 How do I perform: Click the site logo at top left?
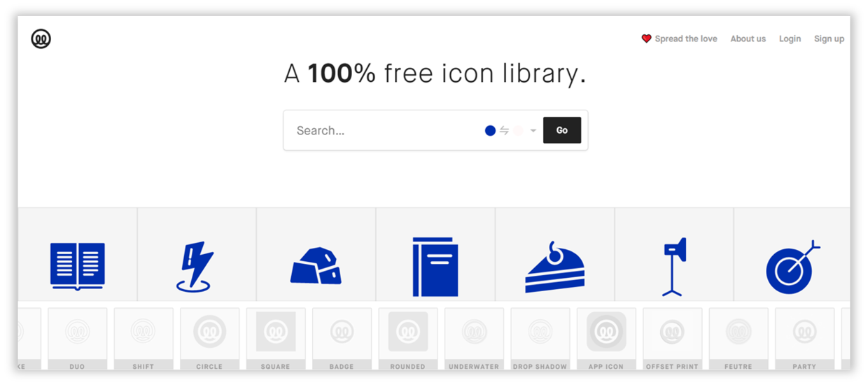[41, 39]
